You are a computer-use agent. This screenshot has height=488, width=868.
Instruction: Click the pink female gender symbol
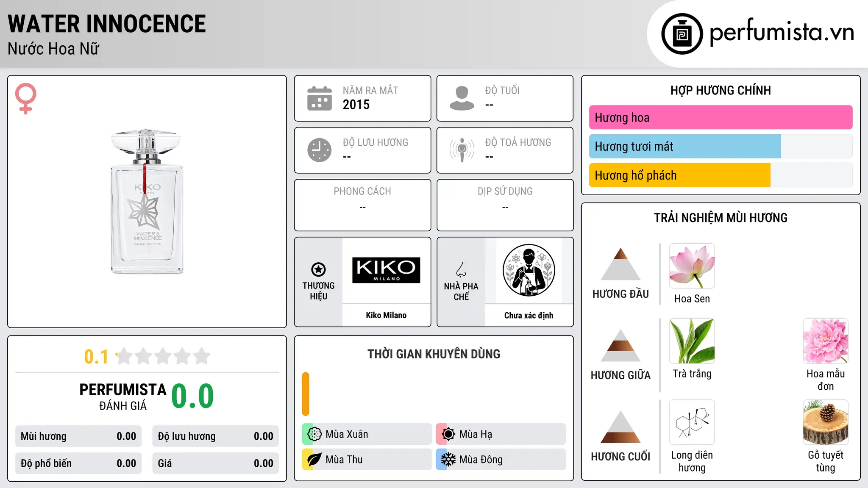(25, 98)
